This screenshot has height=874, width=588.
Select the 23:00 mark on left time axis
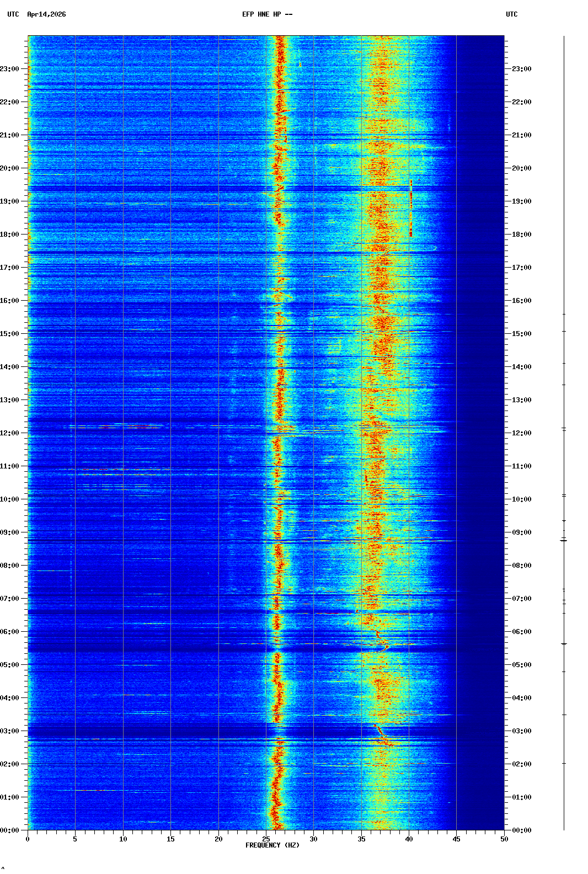click(10, 69)
